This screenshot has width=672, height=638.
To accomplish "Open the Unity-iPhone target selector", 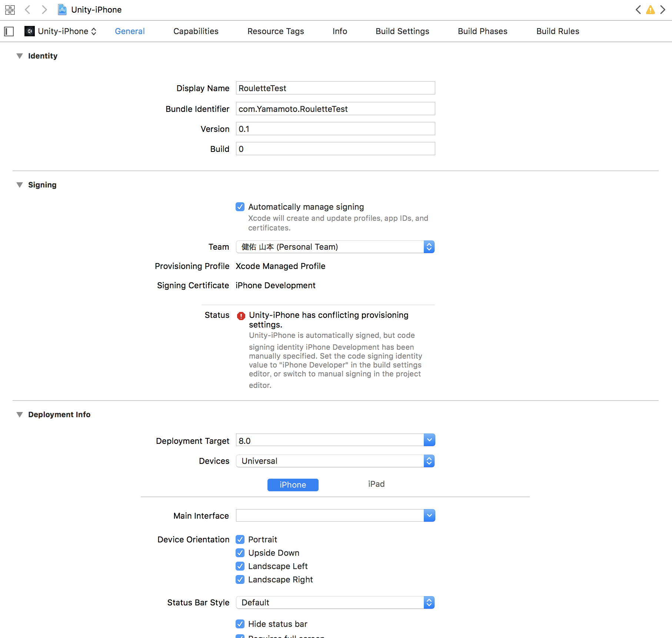I will pos(61,31).
